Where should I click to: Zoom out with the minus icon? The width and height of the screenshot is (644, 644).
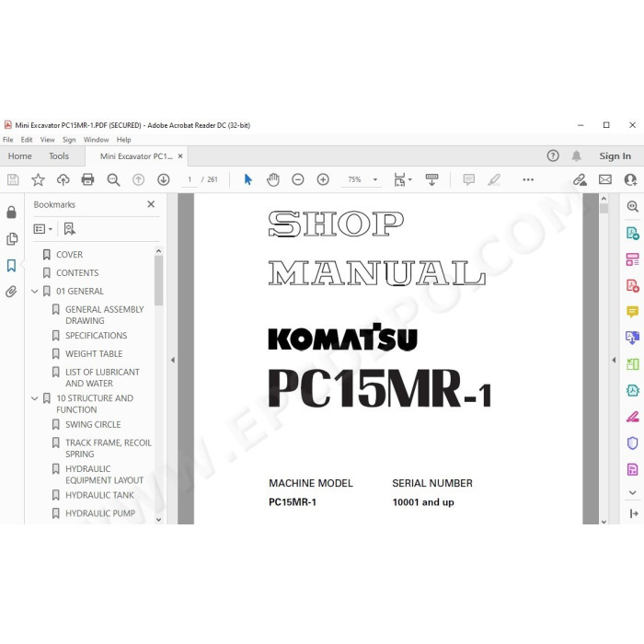click(298, 179)
